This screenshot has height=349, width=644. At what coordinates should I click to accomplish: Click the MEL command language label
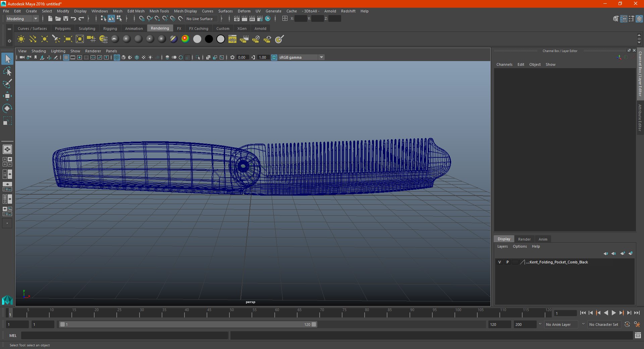coord(13,336)
